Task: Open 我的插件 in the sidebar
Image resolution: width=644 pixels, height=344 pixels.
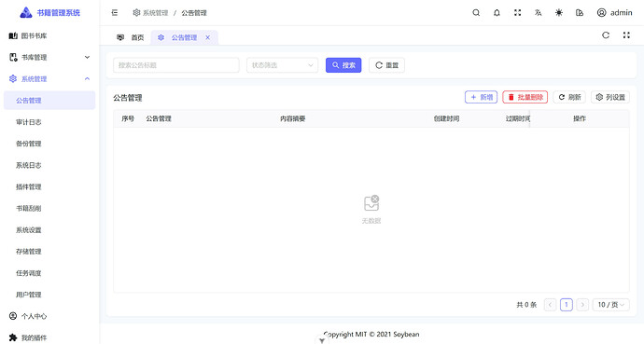Action: [49, 337]
